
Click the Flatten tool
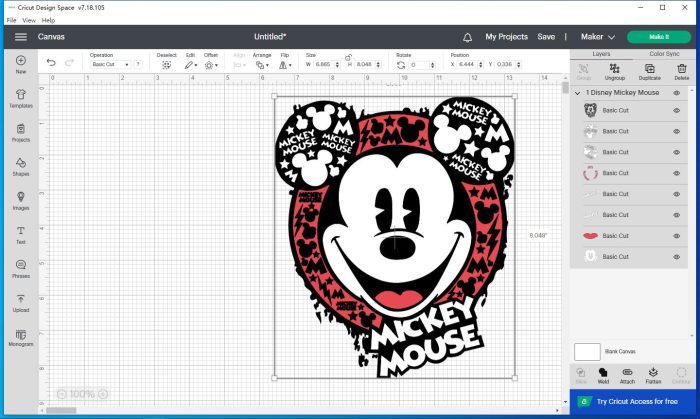(x=653, y=373)
